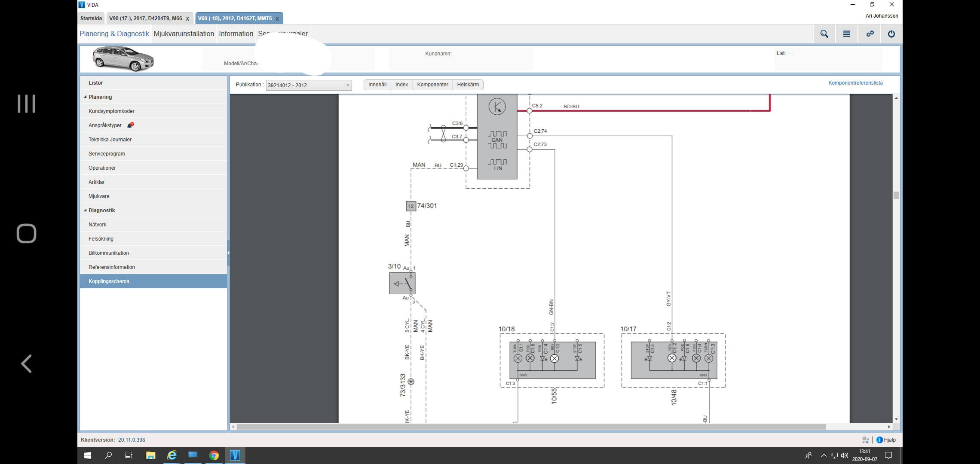Open Serviceprogram in sidebar
Image resolution: width=980 pixels, height=464 pixels.
click(x=153, y=154)
